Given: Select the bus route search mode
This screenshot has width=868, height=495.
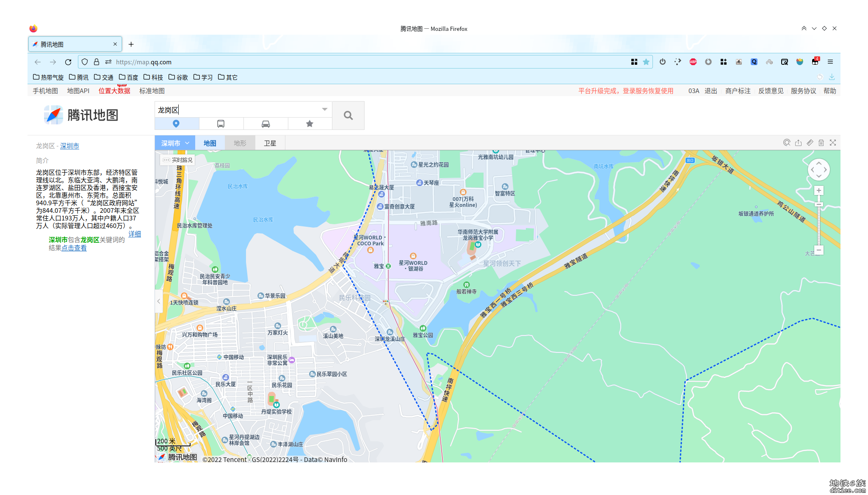Looking at the screenshot, I should click(x=221, y=124).
